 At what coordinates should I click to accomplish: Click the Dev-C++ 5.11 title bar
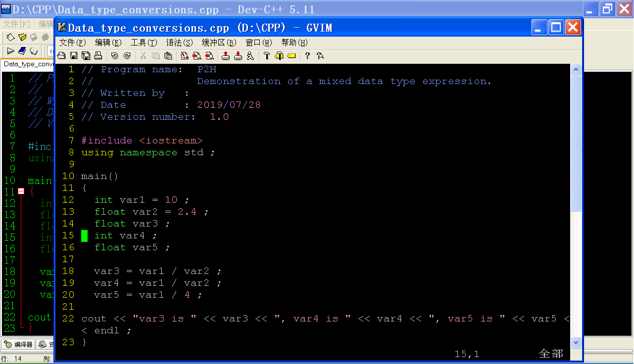(163, 9)
